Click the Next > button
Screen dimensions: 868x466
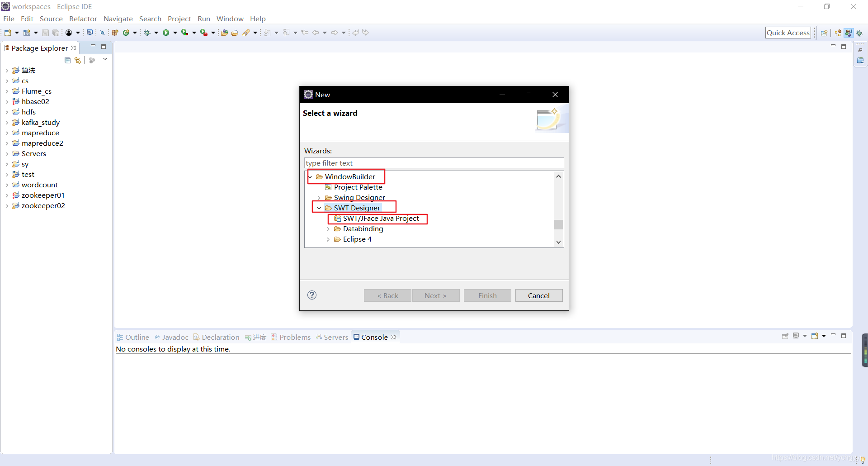[435, 295]
